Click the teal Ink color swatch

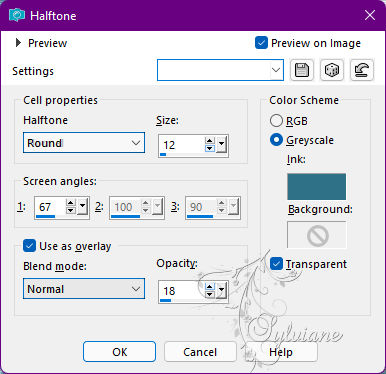(x=317, y=187)
